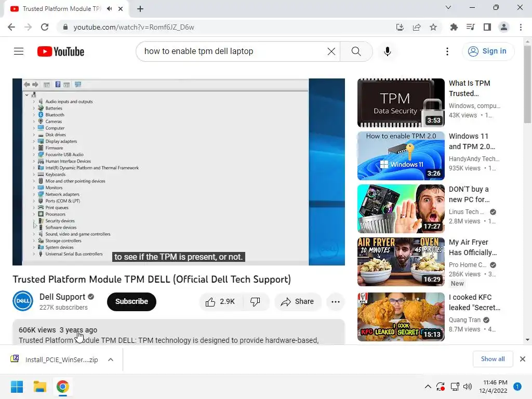The image size is (532, 399).
Task: Open File Explorer from taskbar
Action: (x=39, y=387)
